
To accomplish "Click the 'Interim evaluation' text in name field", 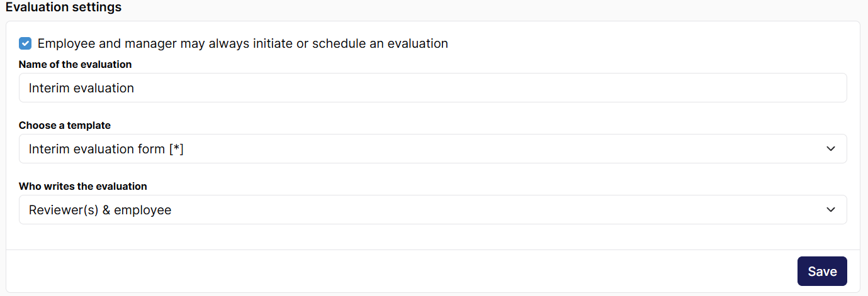I will click(81, 88).
